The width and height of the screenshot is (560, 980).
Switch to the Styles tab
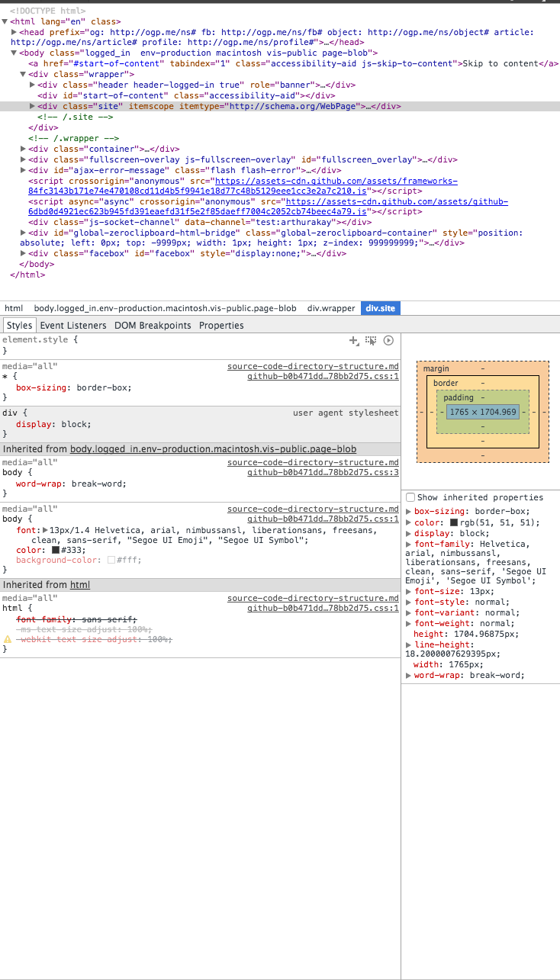click(20, 326)
